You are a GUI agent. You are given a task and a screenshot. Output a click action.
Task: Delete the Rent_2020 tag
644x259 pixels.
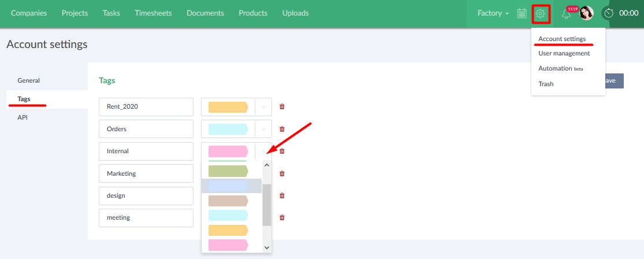[x=282, y=106]
